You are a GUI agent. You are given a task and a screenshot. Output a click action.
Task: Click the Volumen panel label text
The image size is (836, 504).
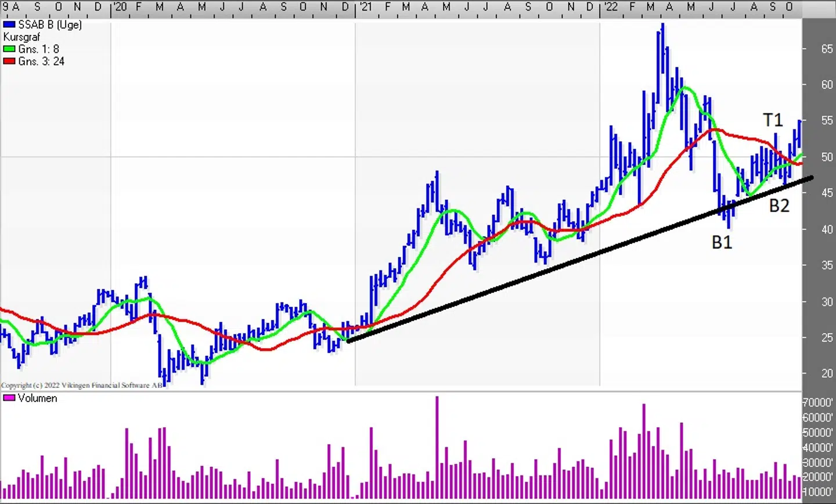[x=37, y=398]
